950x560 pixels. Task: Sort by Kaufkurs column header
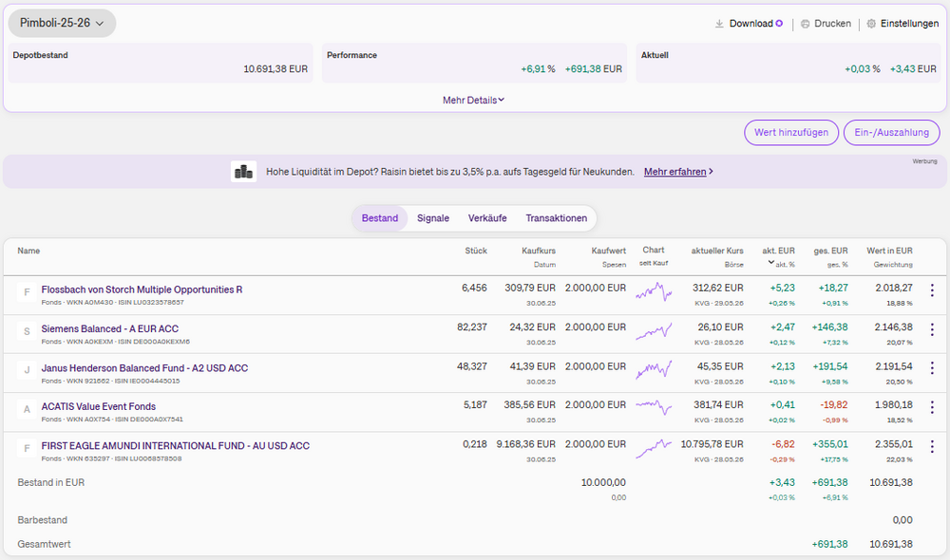(539, 251)
